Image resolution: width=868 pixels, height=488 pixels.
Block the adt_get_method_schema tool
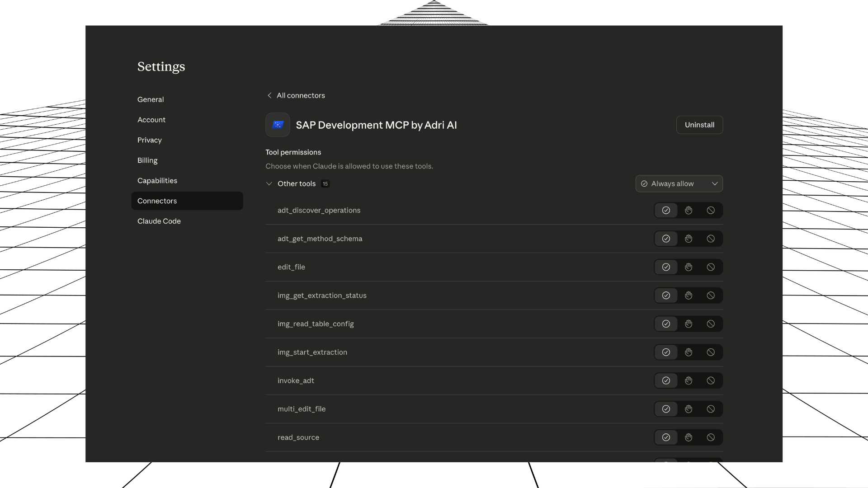click(711, 239)
